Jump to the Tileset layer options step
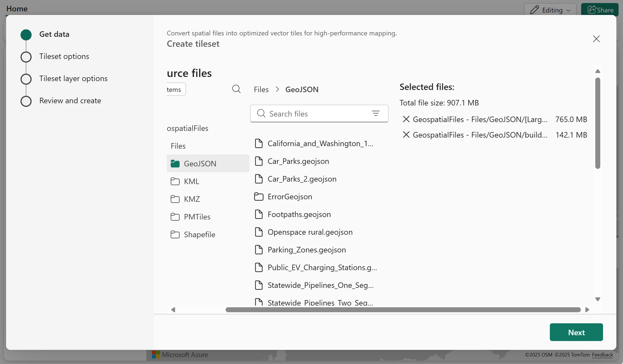This screenshot has height=364, width=623. click(x=73, y=79)
